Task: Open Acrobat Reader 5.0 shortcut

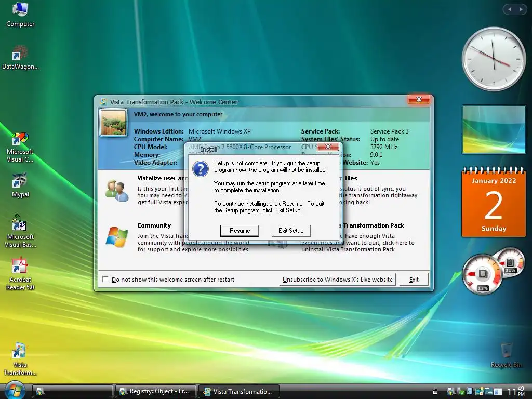Action: pos(20,274)
